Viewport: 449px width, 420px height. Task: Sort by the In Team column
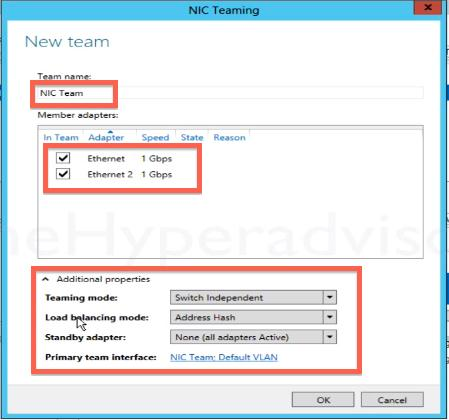tap(61, 137)
